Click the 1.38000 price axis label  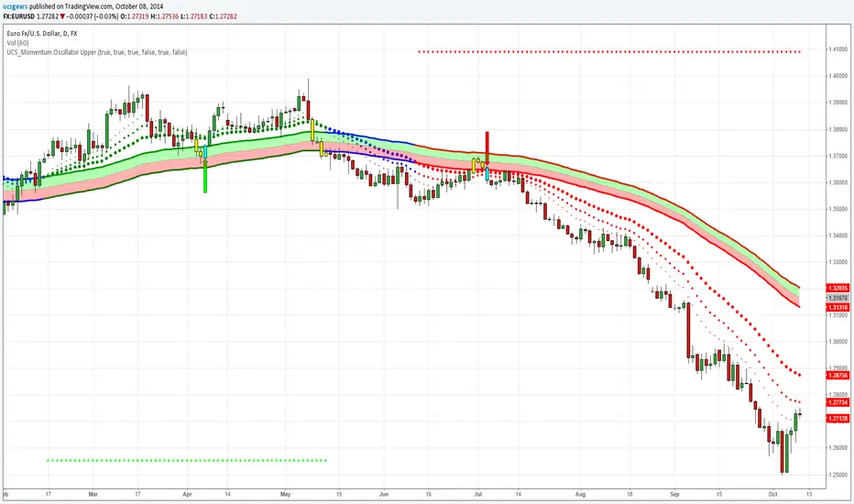(x=838, y=130)
